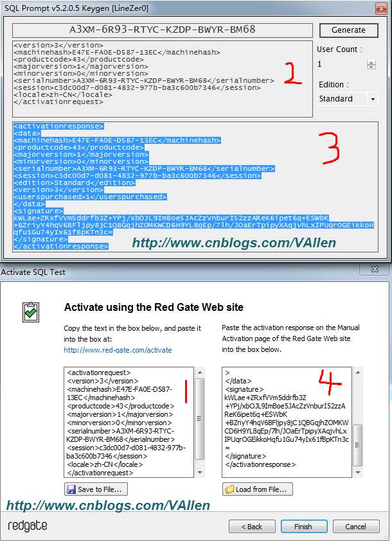This screenshot has height=544, width=392.
Task: Click scroll up arrow of activation request box
Action: click(200, 373)
